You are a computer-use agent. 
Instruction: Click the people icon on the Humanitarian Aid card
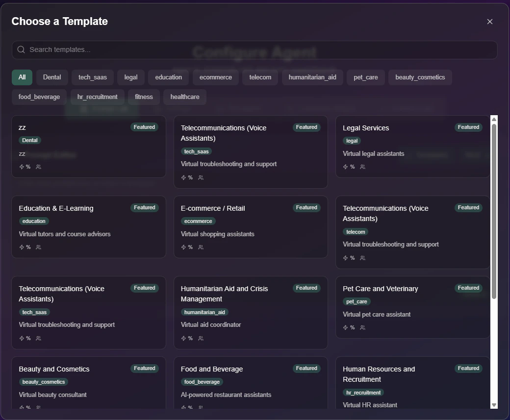coord(201,338)
